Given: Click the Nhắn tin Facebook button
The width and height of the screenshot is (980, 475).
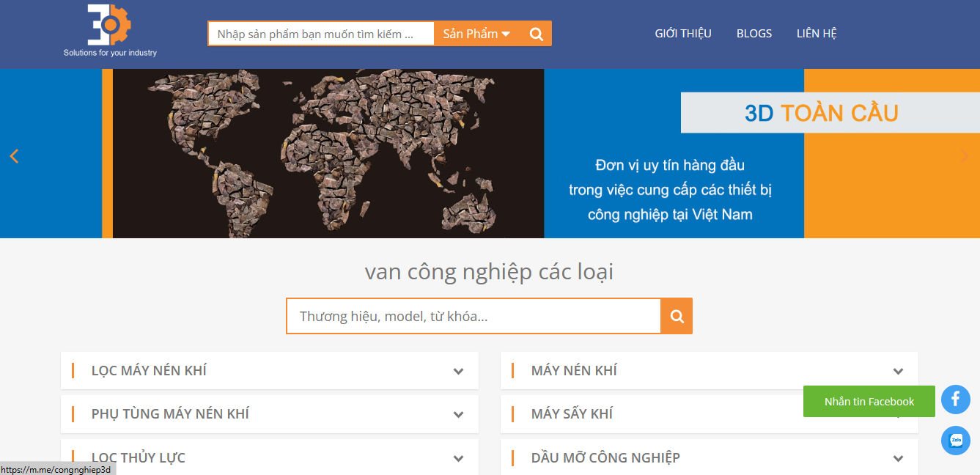Looking at the screenshot, I should [869, 402].
